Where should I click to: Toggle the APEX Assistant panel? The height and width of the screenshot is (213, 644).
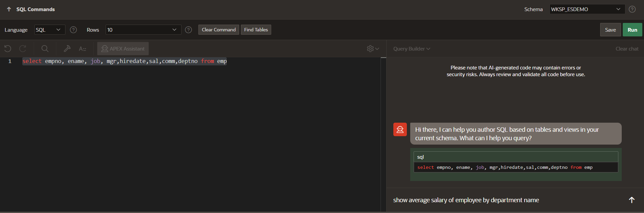click(x=123, y=49)
